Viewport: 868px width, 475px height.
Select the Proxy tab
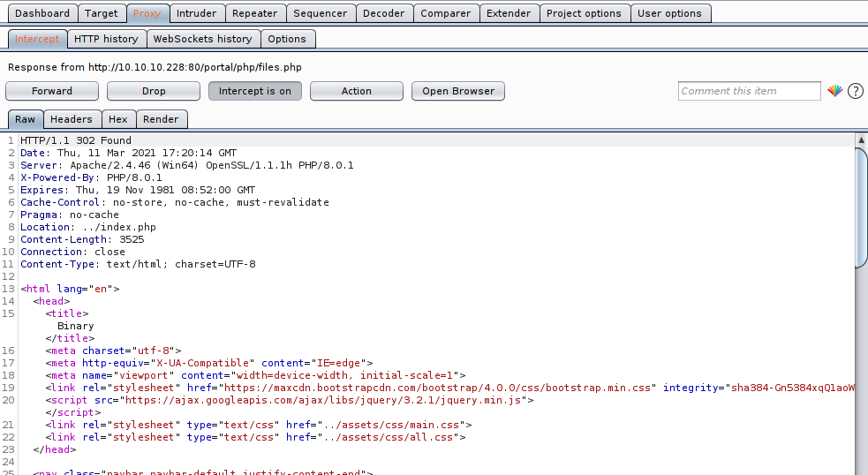pos(147,13)
